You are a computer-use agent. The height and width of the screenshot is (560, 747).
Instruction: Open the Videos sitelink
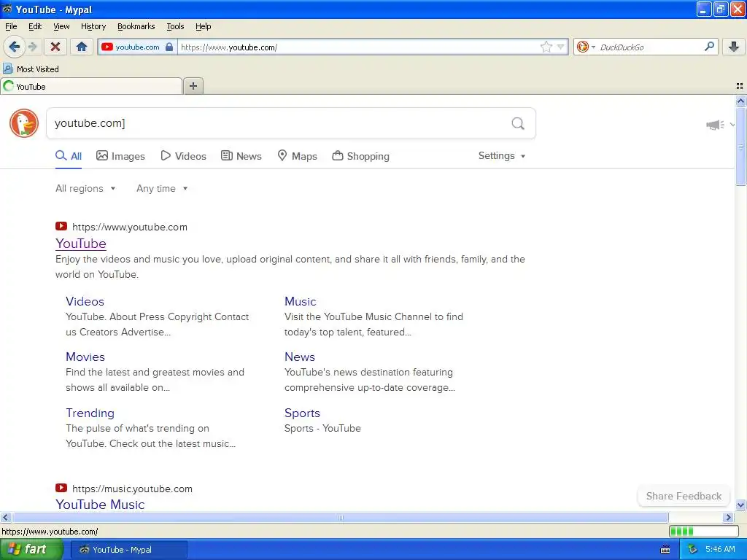click(x=85, y=301)
